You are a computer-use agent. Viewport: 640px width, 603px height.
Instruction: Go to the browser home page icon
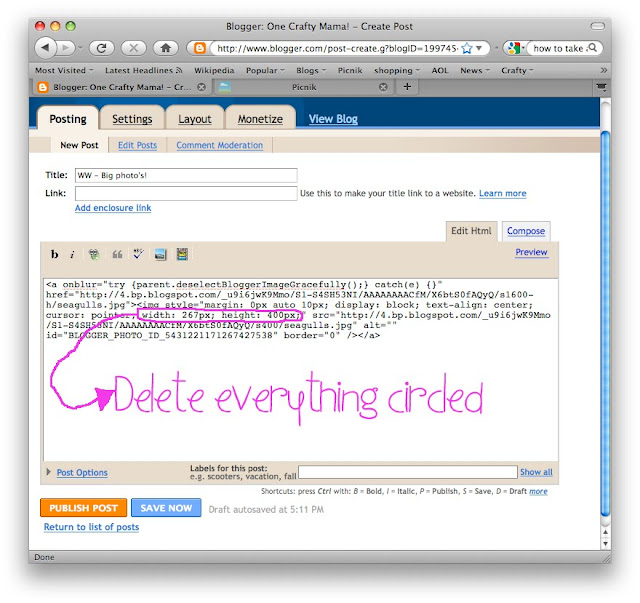165,48
